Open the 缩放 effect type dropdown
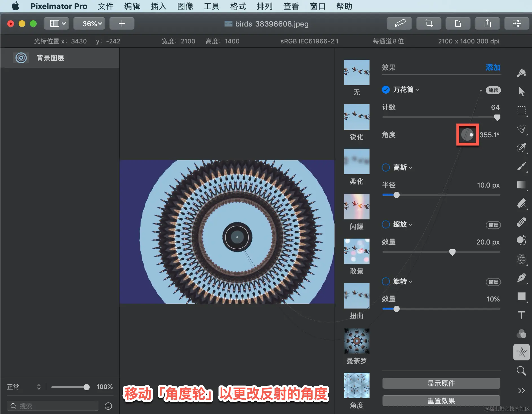The height and width of the screenshot is (414, 532). [403, 224]
